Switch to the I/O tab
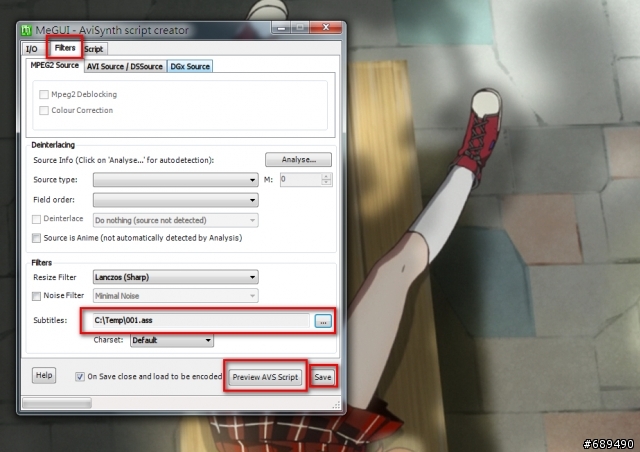640x452 pixels. tap(31, 49)
